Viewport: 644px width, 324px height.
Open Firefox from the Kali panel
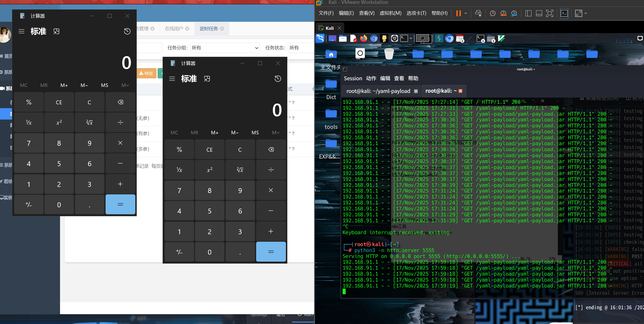(x=364, y=39)
